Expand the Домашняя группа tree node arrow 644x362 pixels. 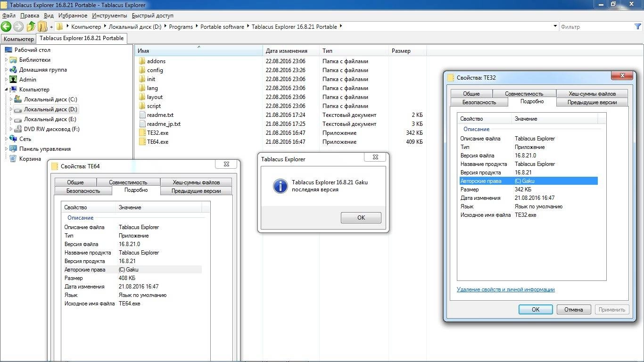click(x=7, y=70)
